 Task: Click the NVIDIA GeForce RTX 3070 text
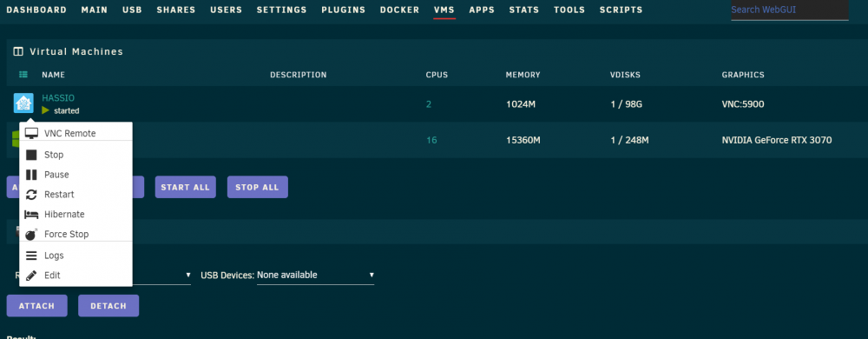(777, 140)
